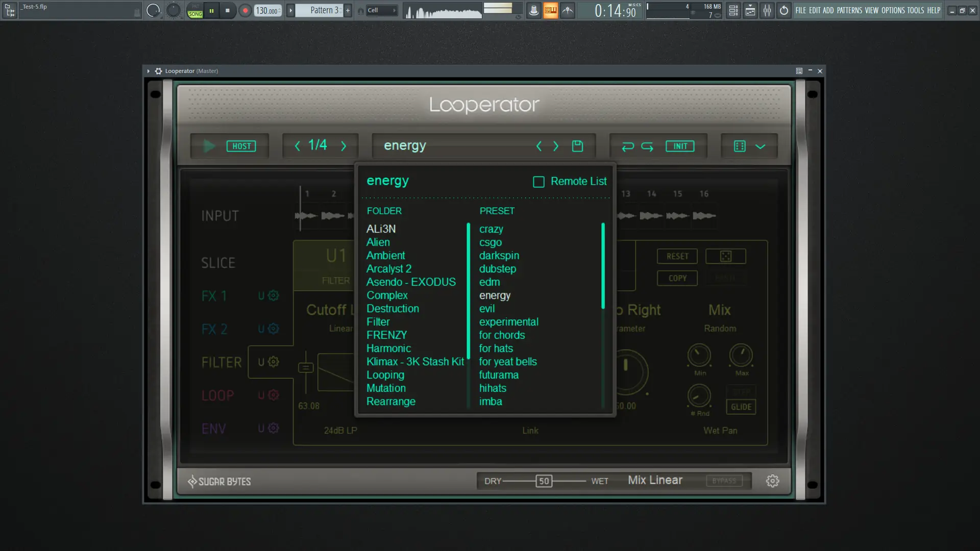Toggle HOST sync button
The image size is (980, 551).
241,146
